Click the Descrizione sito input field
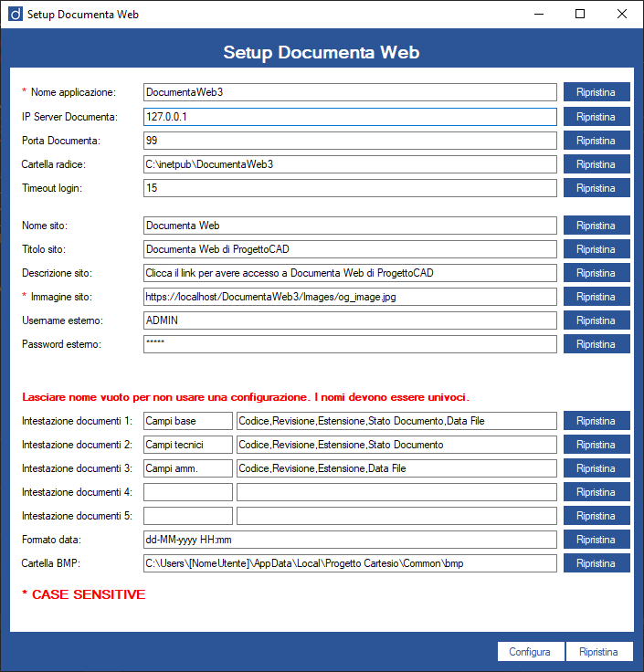Viewport: 644px width, 672px height. pyautogui.click(x=350, y=273)
